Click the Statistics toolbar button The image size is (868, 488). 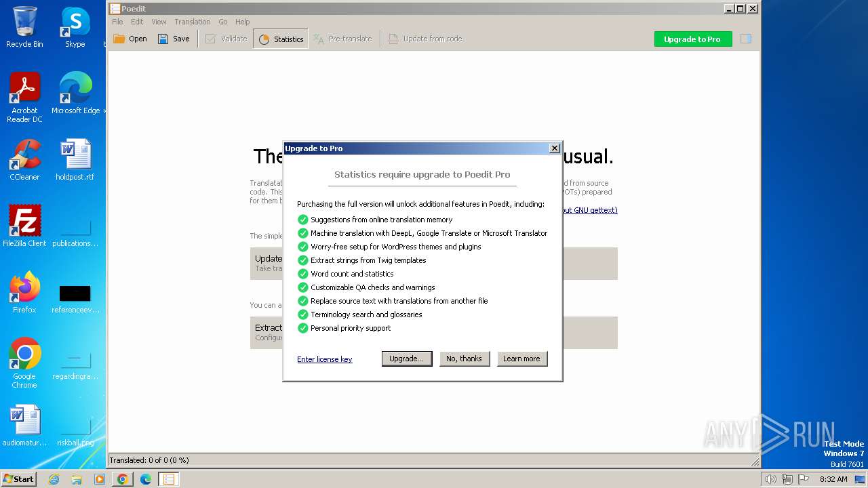281,39
